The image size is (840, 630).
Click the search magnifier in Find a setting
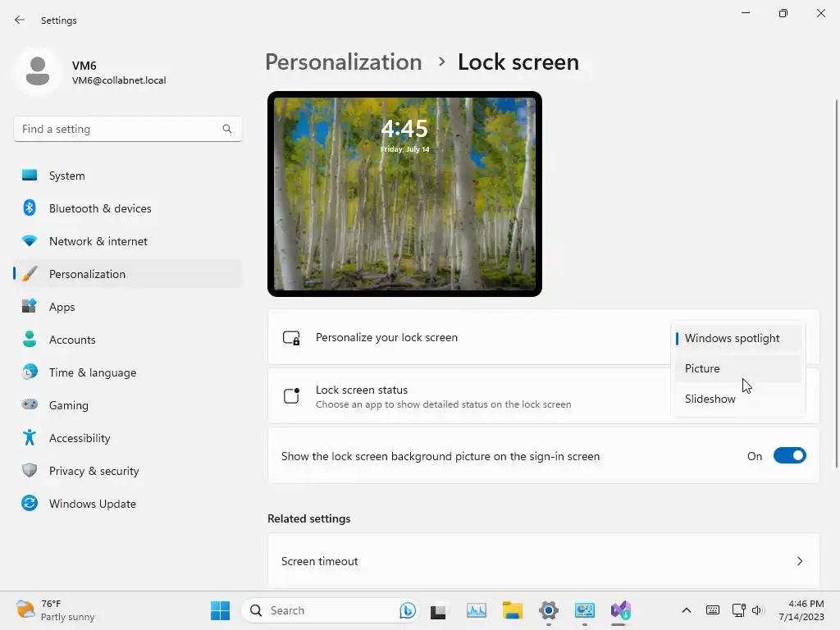[227, 129]
